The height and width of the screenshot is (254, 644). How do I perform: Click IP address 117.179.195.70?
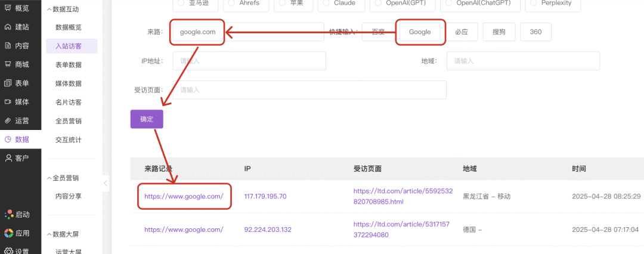click(265, 196)
